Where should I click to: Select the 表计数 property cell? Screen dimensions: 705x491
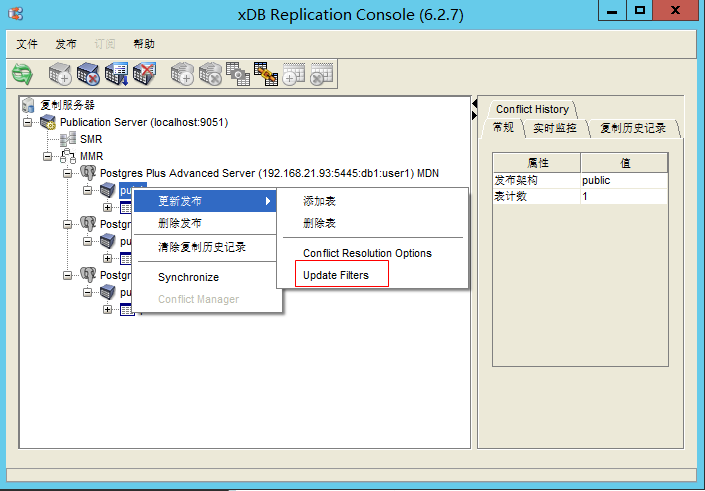pos(537,196)
